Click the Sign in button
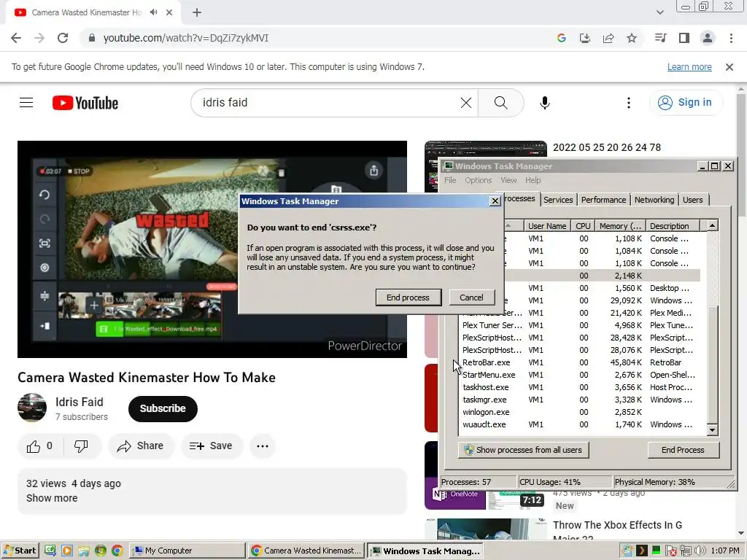The height and width of the screenshot is (560, 747). click(x=686, y=102)
